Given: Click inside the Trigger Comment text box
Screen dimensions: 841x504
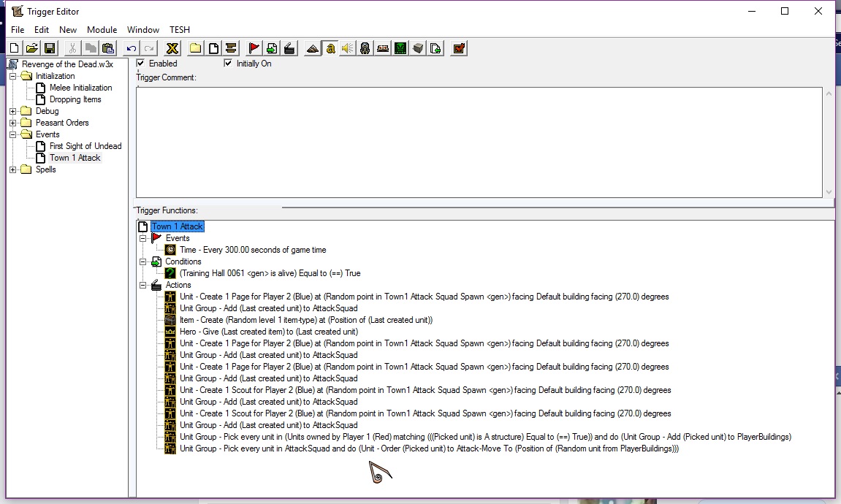Looking at the screenshot, I should click(479, 142).
